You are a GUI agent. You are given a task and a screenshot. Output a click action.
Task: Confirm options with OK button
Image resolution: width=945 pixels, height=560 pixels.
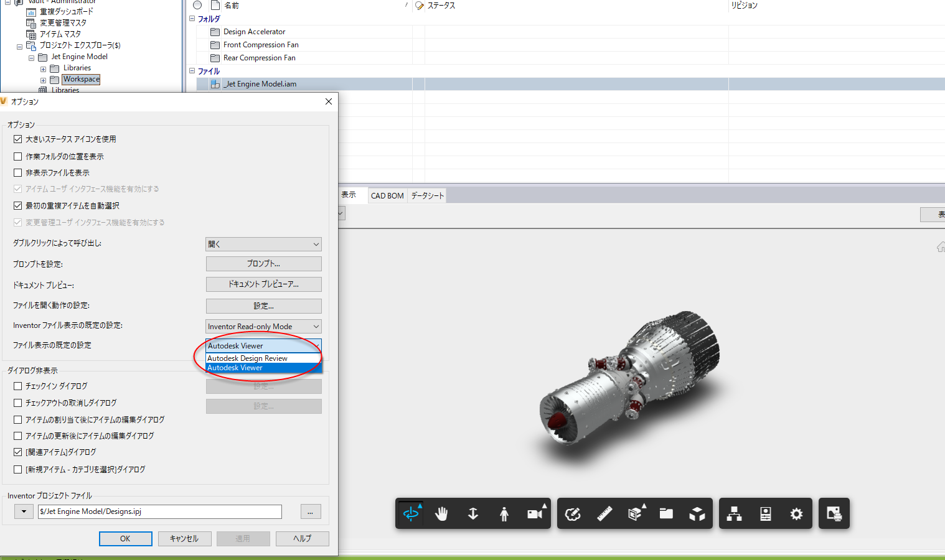126,539
